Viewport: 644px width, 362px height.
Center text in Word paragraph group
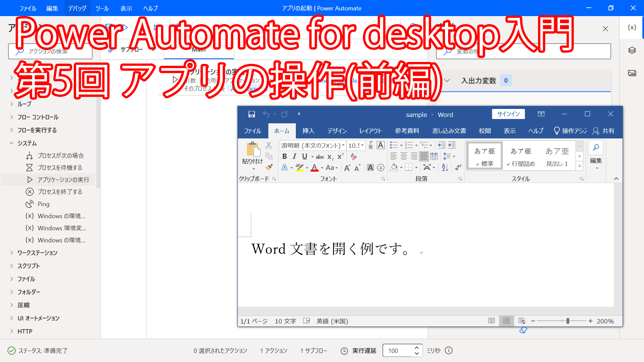tap(404, 156)
